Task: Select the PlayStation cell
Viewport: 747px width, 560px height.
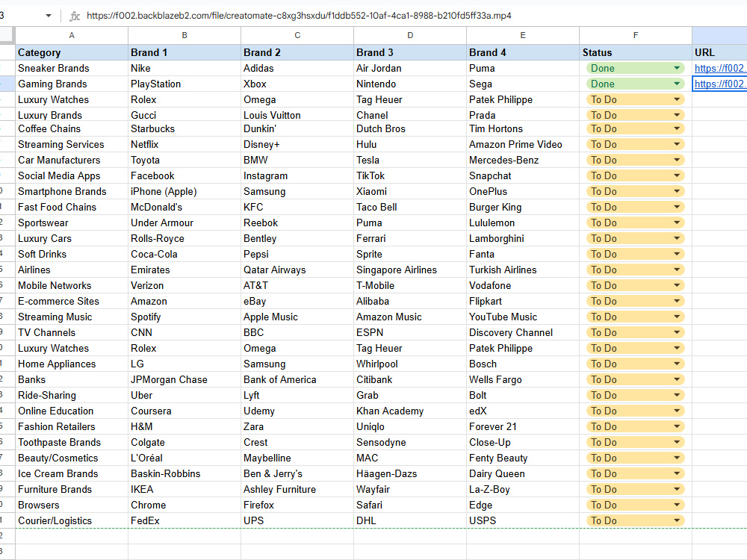Action: 185,84
